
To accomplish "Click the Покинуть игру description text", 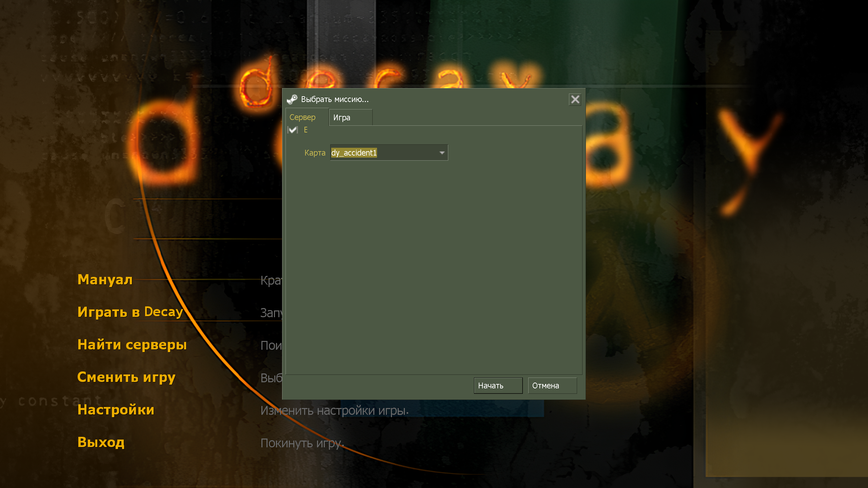I will [302, 443].
